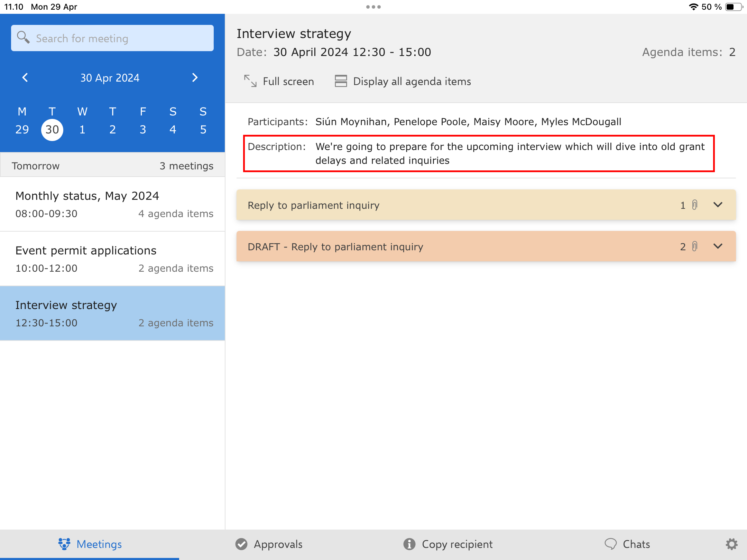Open settings via the gear icon
The image size is (747, 560).
click(731, 544)
